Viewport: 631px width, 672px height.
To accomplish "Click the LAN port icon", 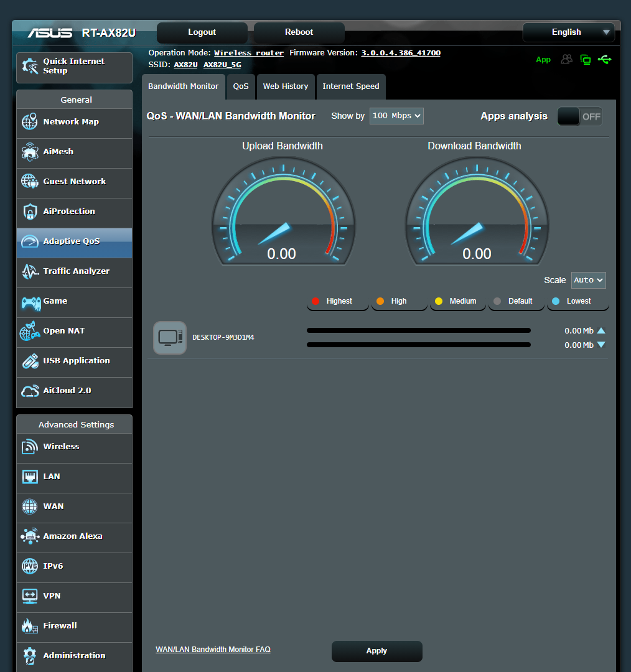I will point(30,477).
